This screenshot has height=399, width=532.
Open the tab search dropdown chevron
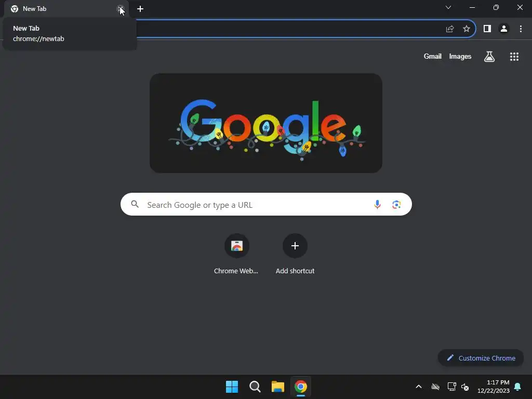[448, 7]
